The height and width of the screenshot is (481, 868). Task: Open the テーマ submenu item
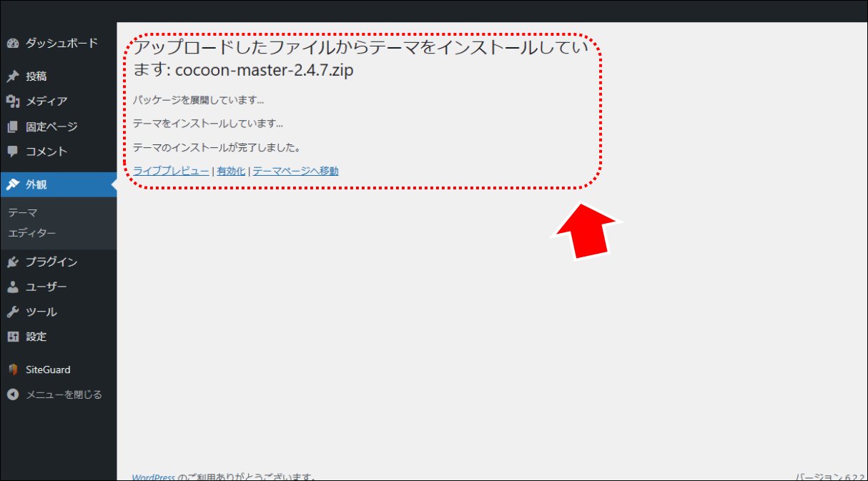pos(23,213)
